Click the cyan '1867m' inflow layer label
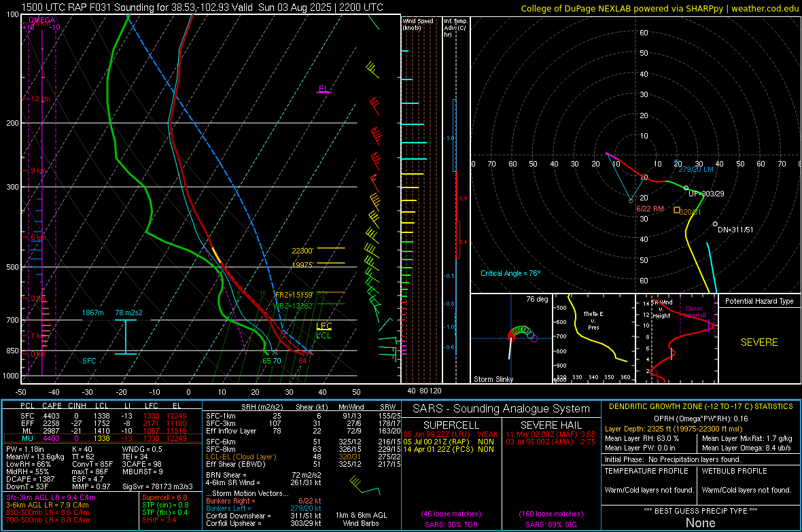The width and height of the screenshot is (802, 532). click(x=92, y=313)
